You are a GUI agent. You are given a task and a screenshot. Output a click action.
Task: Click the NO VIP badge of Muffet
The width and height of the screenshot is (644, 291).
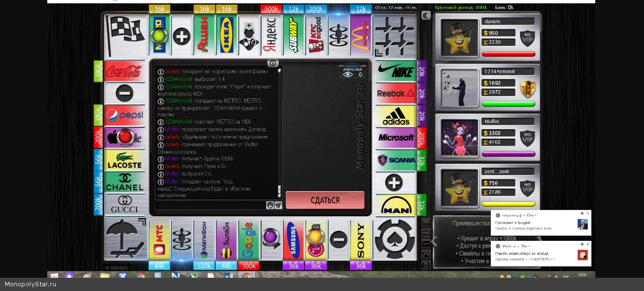(527, 139)
